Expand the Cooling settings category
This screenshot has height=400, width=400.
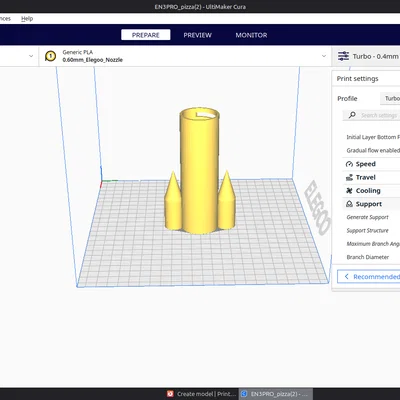(x=371, y=191)
